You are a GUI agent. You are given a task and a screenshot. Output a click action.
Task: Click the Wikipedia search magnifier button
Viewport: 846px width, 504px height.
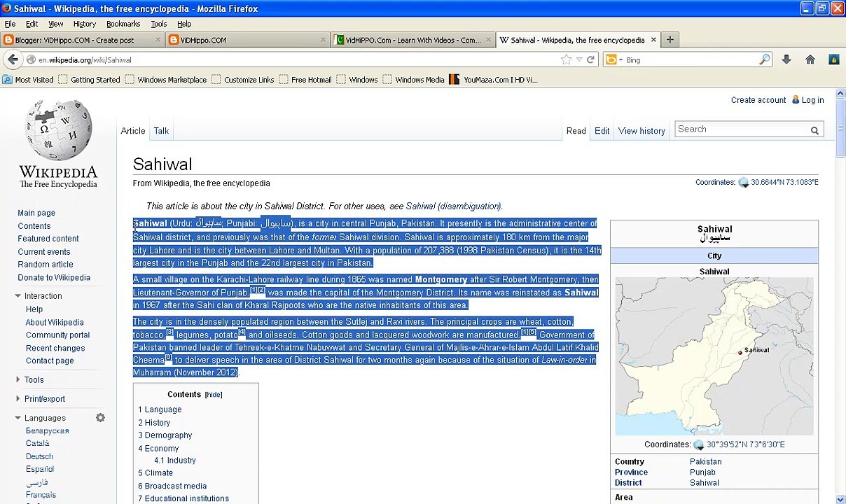pos(814,129)
